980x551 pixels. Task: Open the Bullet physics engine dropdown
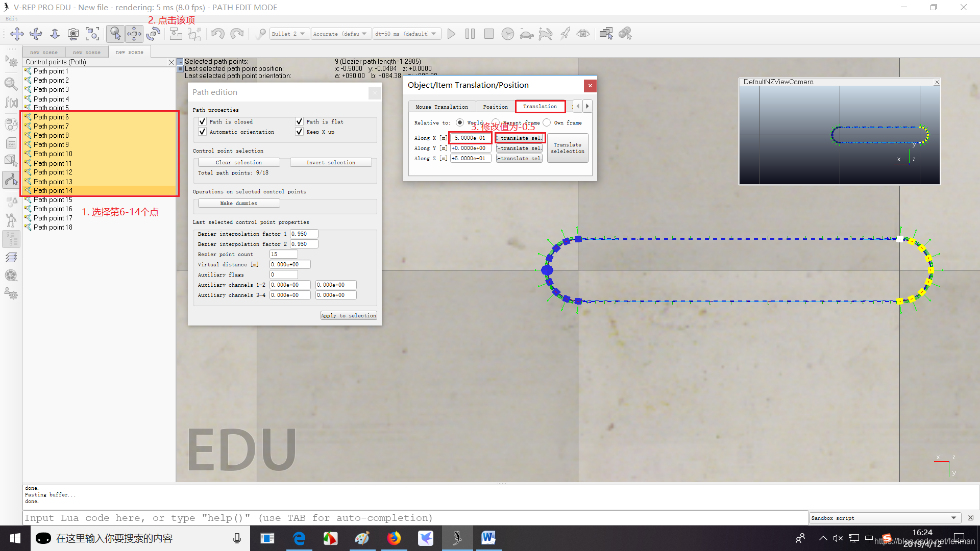pos(289,34)
